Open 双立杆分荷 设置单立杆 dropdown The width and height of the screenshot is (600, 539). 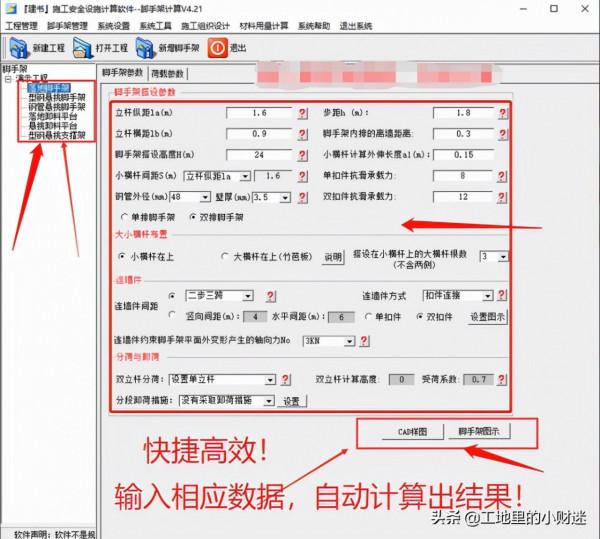pos(270,380)
